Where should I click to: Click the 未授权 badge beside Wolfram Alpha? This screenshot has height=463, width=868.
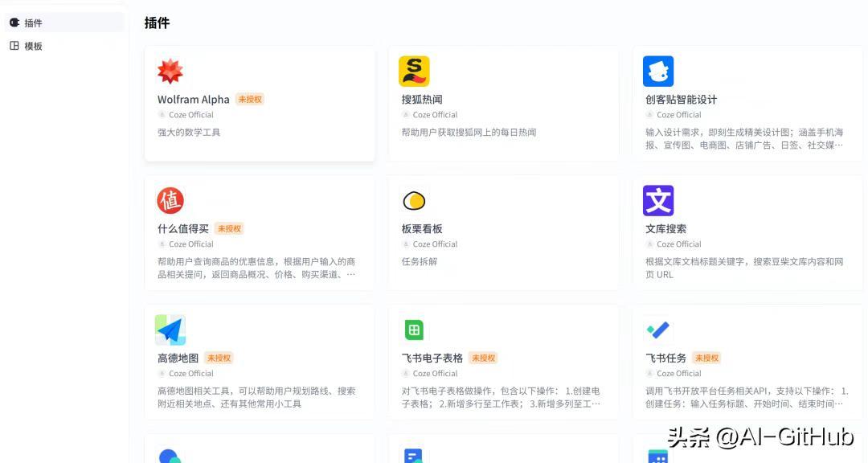point(250,99)
